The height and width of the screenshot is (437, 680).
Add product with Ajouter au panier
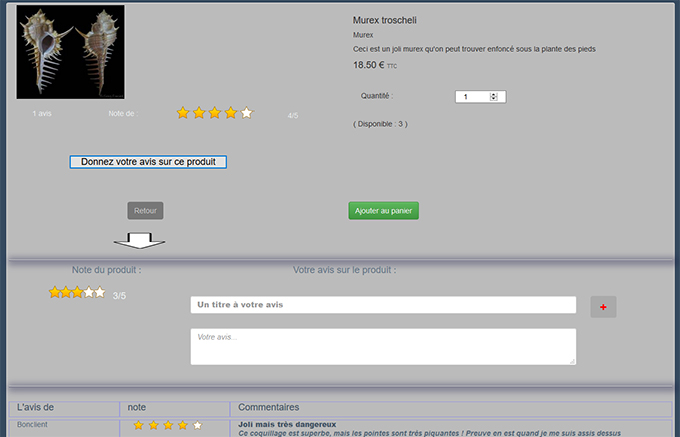click(x=383, y=211)
